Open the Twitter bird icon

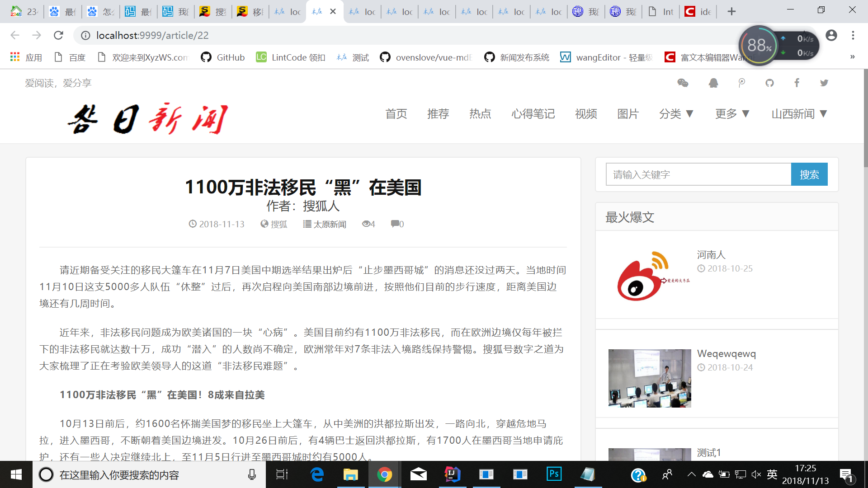[x=824, y=83]
